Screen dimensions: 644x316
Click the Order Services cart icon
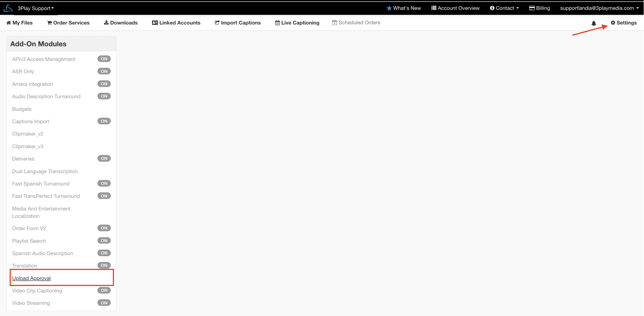pyautogui.click(x=50, y=23)
